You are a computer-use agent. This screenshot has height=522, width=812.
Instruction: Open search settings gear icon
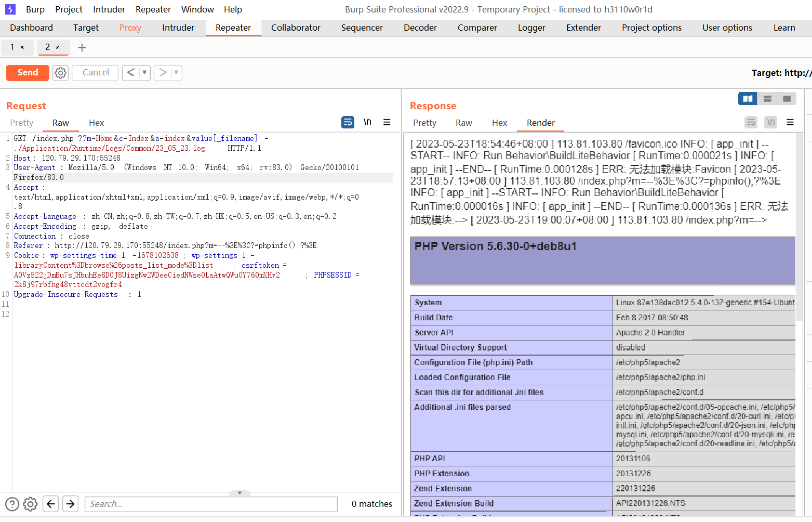coord(31,504)
